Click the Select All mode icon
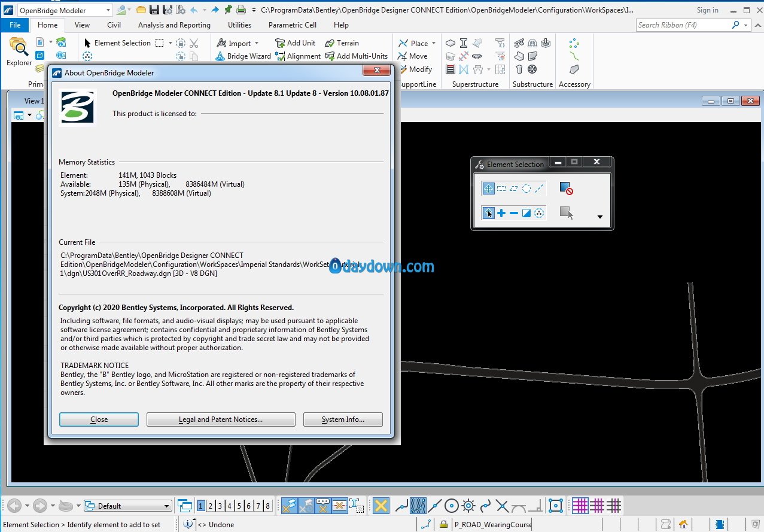The image size is (764, 532). [539, 213]
